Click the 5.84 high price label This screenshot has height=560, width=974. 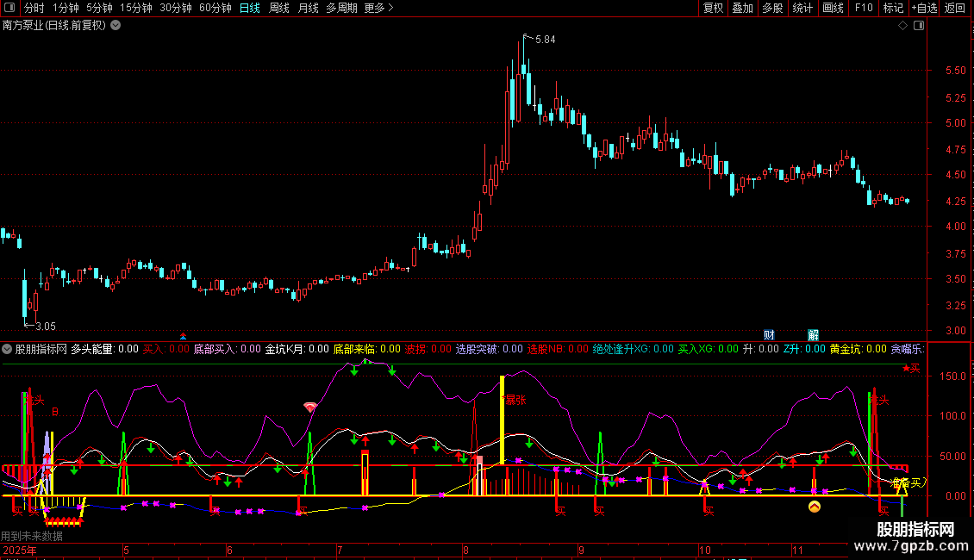(545, 40)
